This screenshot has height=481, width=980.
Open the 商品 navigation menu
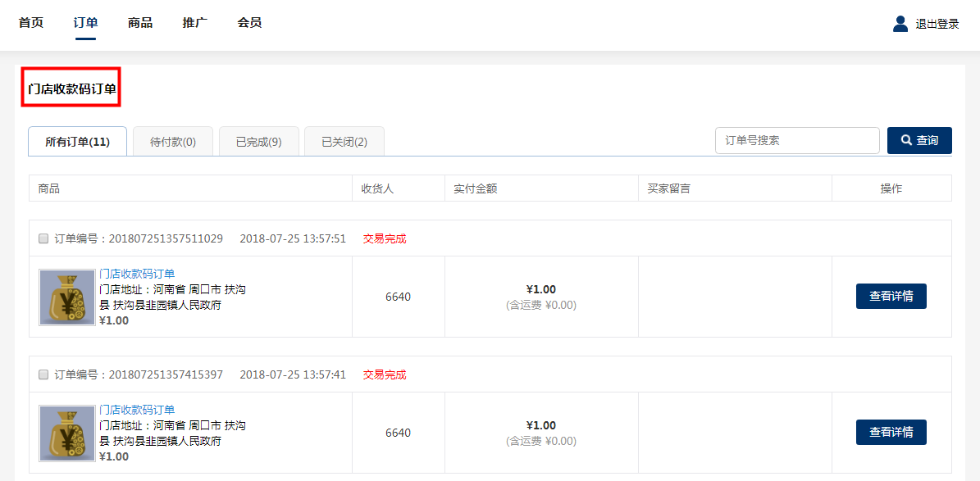pyautogui.click(x=140, y=23)
